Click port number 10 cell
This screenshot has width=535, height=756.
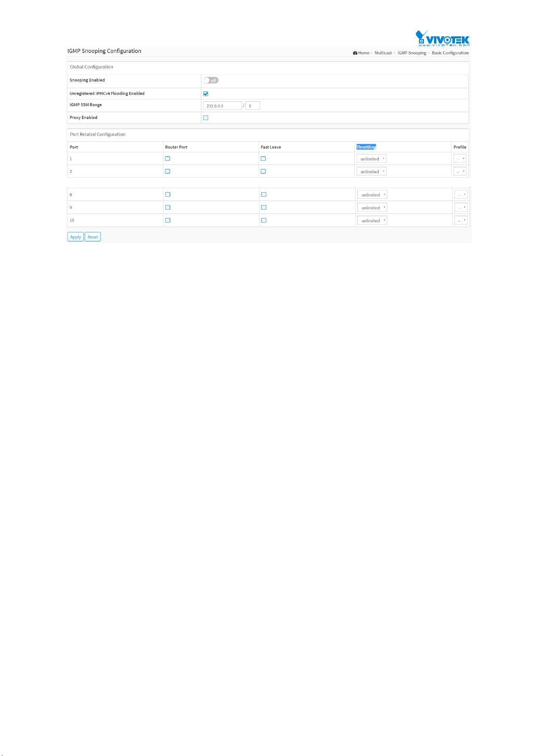pyautogui.click(x=115, y=220)
